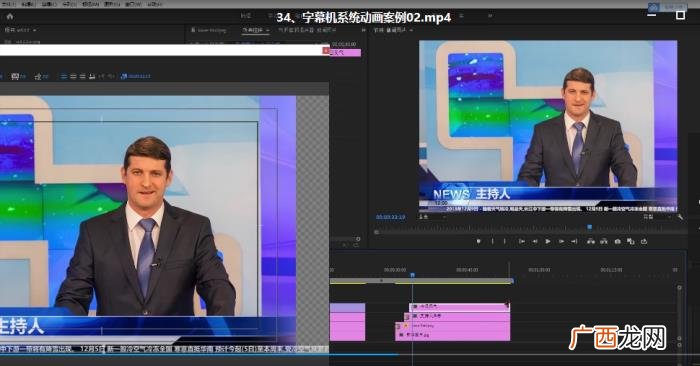This screenshot has height=366, width=700.
Task: Step forward one frame in program monitor
Action: [x=561, y=241]
